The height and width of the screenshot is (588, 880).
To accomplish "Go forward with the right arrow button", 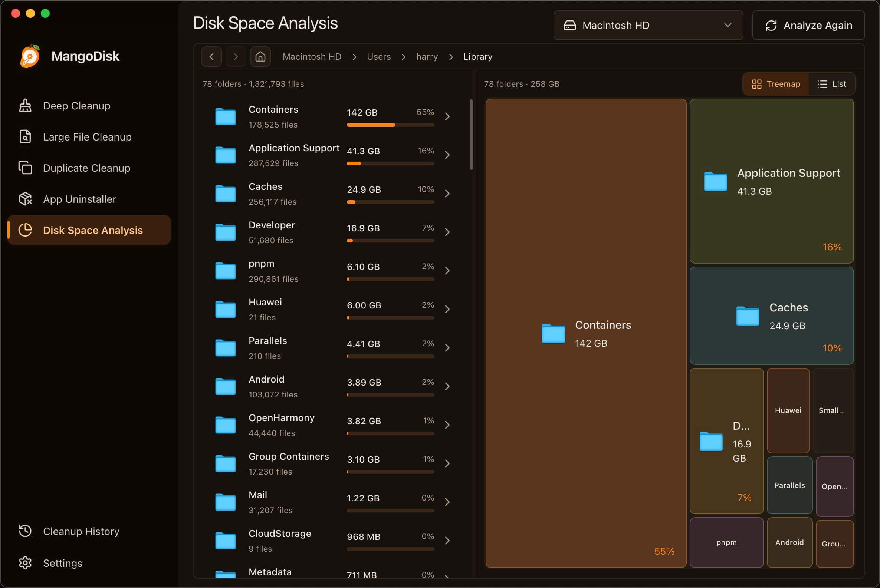I will (236, 57).
